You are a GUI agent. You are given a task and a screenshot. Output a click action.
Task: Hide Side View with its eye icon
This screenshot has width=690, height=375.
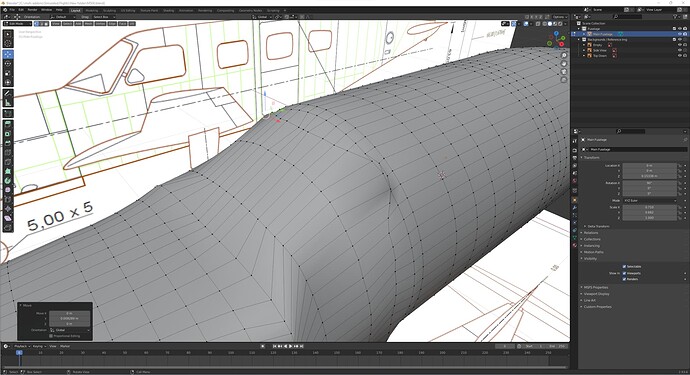[679, 50]
